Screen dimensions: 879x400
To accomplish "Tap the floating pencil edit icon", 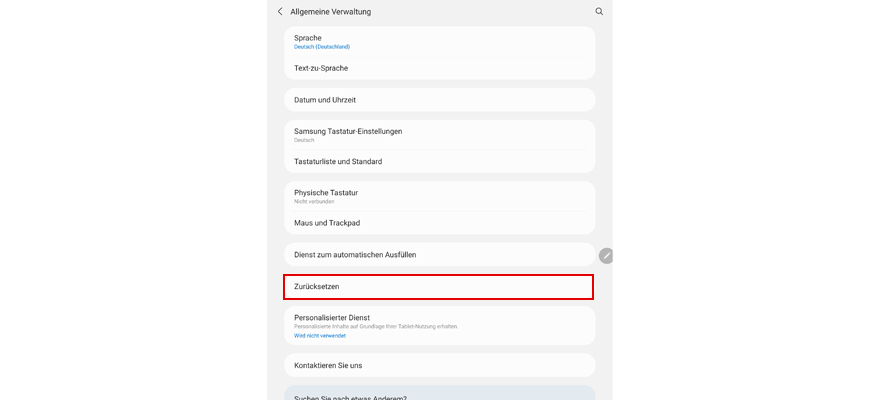I will click(x=606, y=255).
